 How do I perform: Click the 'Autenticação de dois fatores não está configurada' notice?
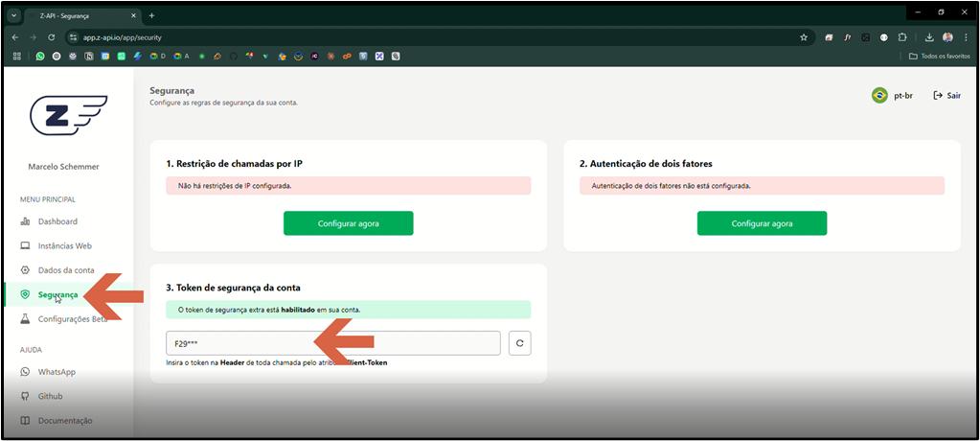pos(762,186)
